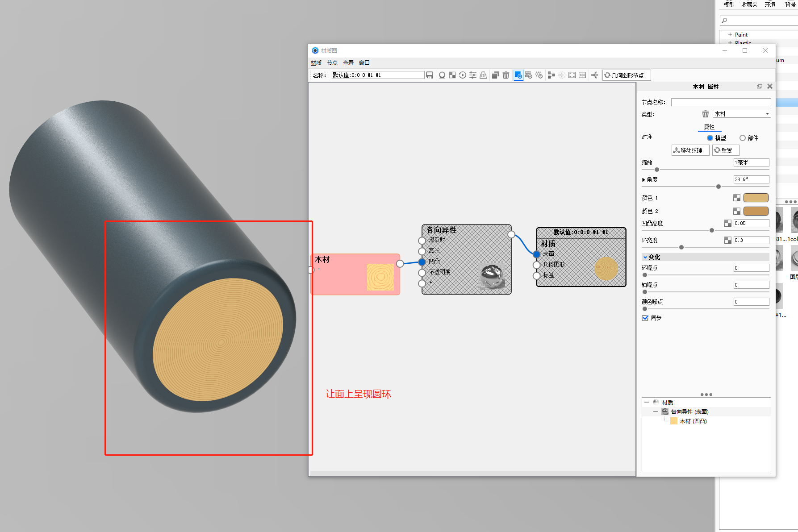Collapse the 变化 section
This screenshot has width=798, height=532.
(x=645, y=257)
